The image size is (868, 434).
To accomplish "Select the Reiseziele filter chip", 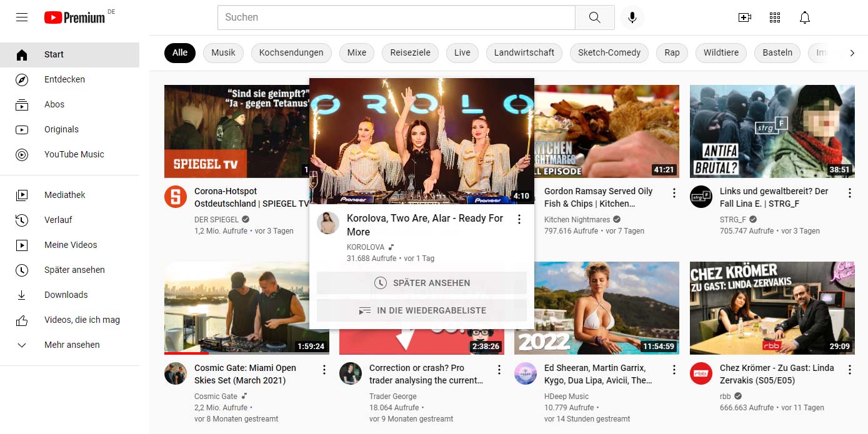I will (410, 52).
